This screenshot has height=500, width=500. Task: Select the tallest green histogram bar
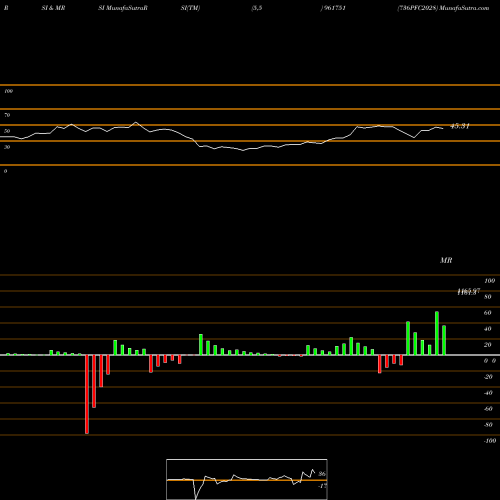(x=437, y=333)
